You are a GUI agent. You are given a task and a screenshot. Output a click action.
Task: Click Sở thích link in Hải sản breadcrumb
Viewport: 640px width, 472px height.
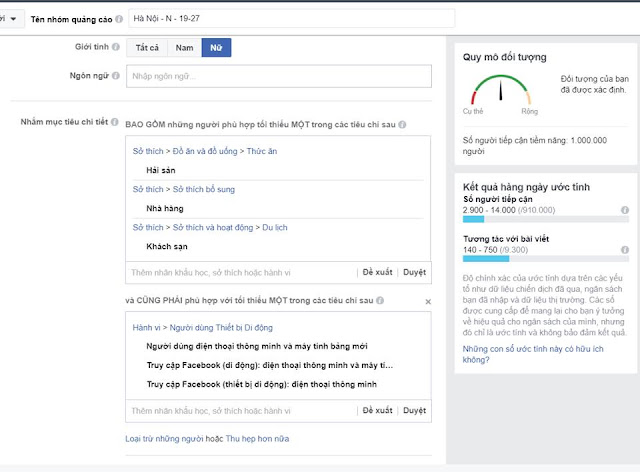point(148,151)
